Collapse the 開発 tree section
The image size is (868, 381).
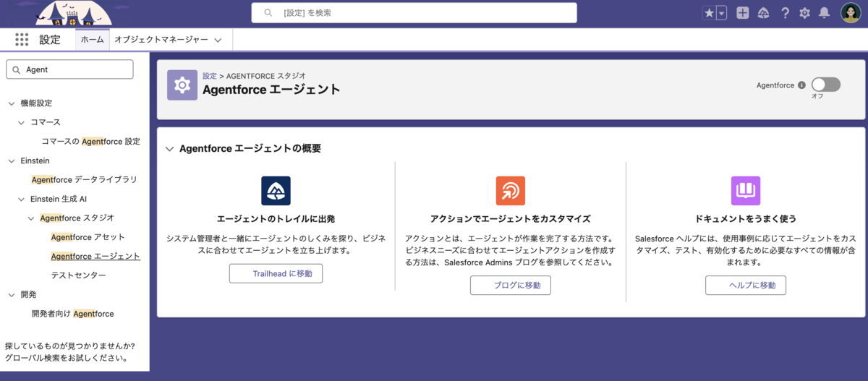12,295
